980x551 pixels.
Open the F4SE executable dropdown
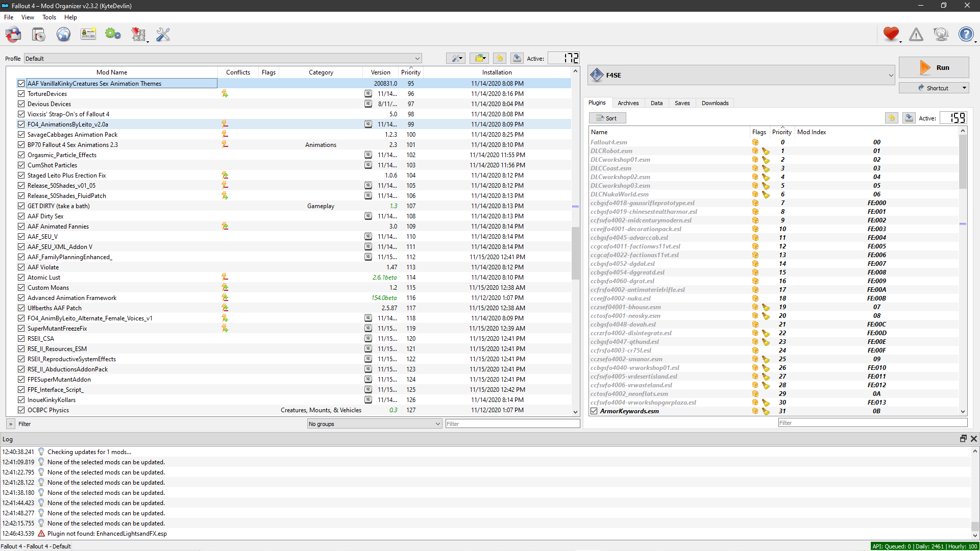pyautogui.click(x=742, y=76)
